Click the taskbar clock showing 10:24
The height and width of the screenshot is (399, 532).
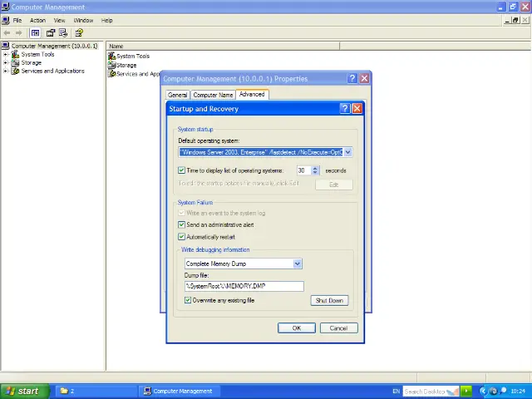pyautogui.click(x=518, y=392)
